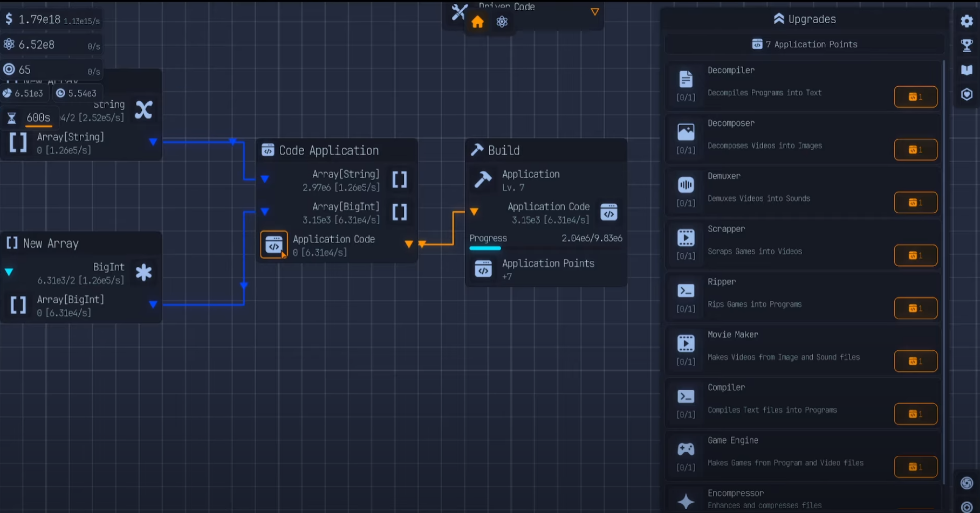Click the hexagon shield icon in the sidebar

pyautogui.click(x=967, y=95)
